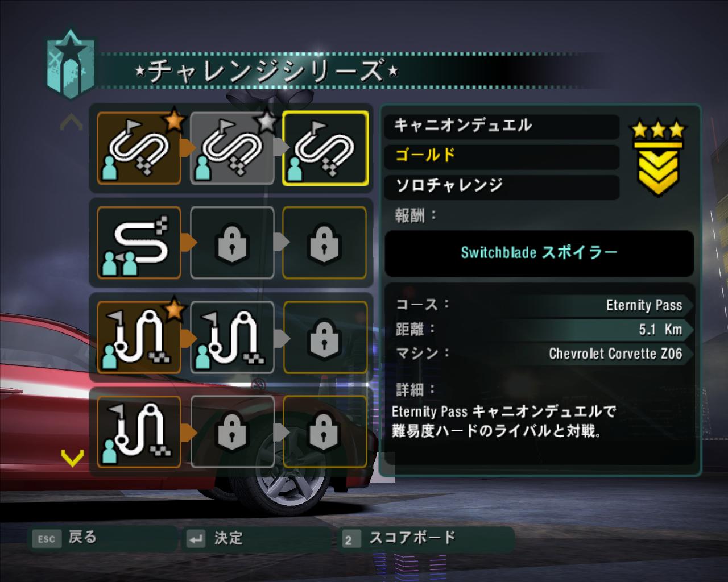
Task: Select the silver checkpoint race challenge icon
Action: pos(232,338)
